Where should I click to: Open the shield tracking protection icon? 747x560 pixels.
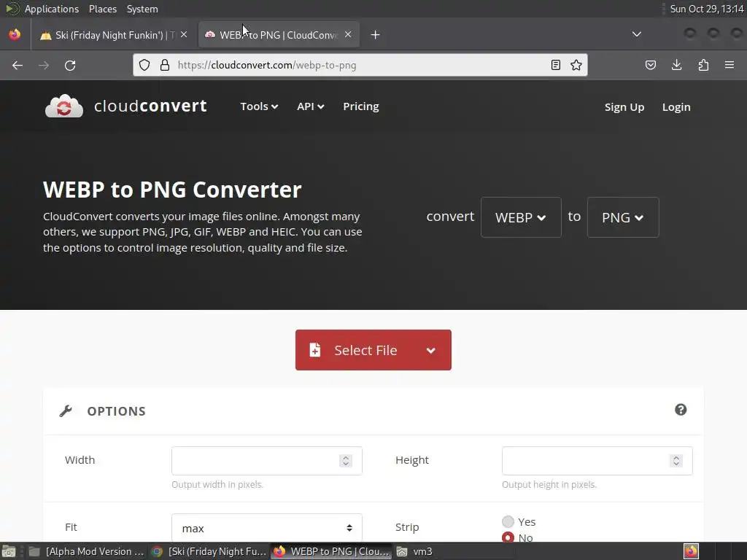click(x=144, y=65)
